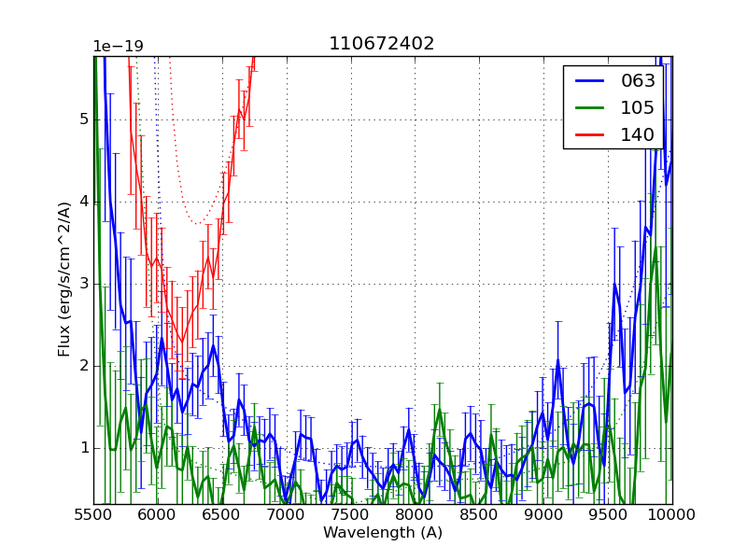Click the 7500 x-axis tick label
The width and height of the screenshot is (747, 560).
click(351, 513)
